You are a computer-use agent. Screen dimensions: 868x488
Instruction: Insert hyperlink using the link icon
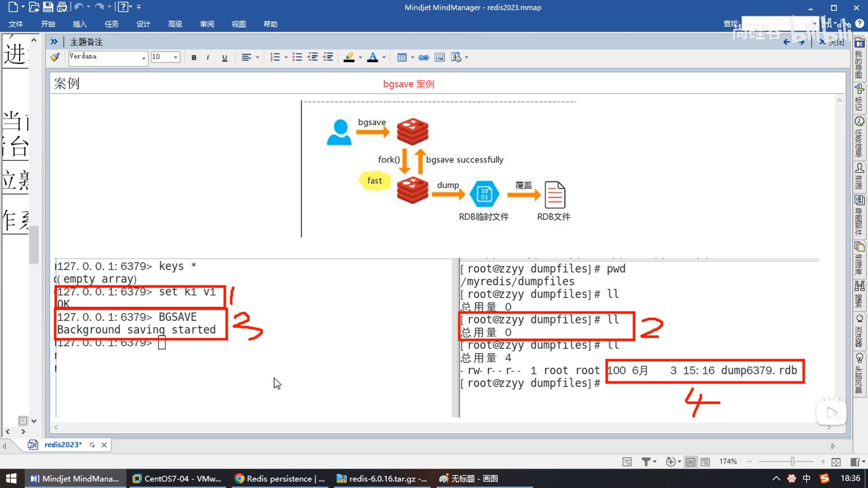tap(424, 57)
